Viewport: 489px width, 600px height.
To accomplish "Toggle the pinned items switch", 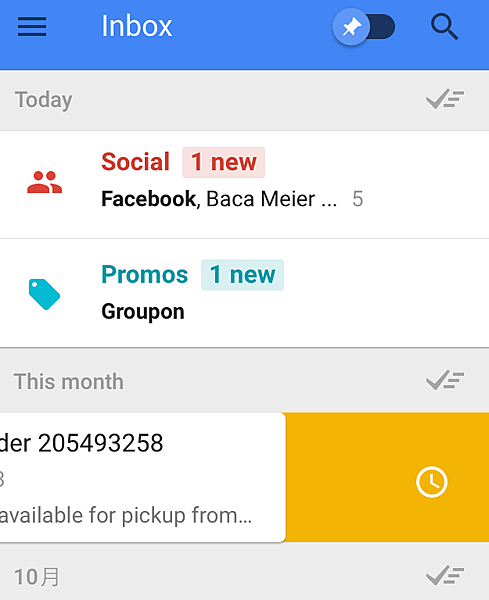I will [x=363, y=27].
